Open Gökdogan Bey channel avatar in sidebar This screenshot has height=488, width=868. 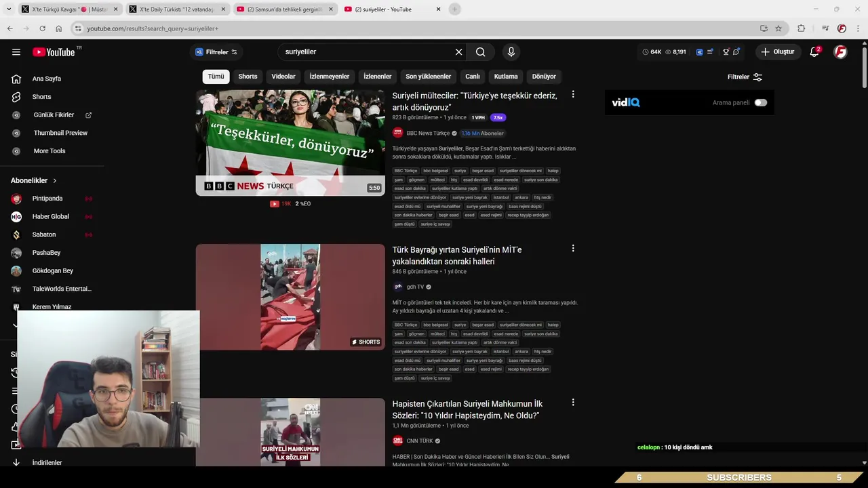[16, 271]
